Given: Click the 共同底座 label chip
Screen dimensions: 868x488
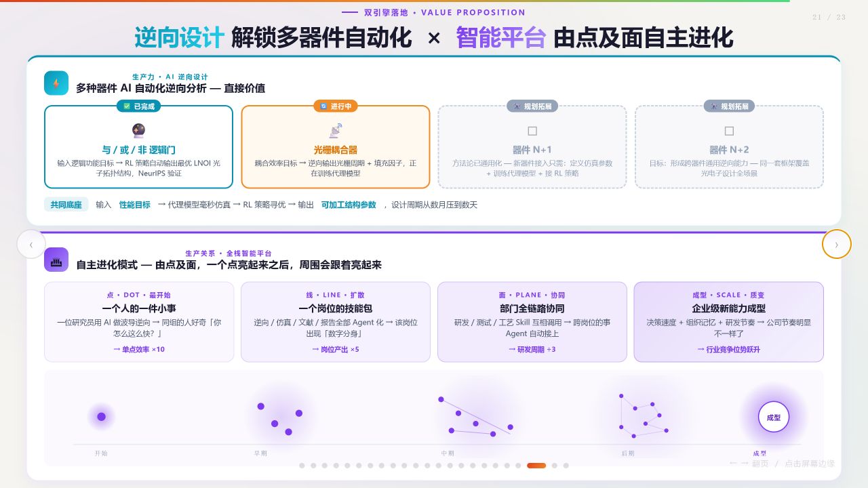Looking at the screenshot, I should [x=66, y=205].
